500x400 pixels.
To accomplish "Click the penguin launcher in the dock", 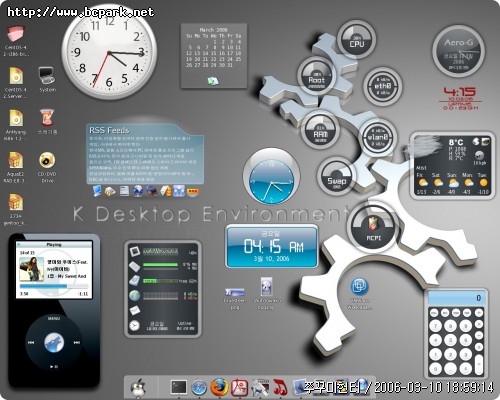I will [138, 388].
